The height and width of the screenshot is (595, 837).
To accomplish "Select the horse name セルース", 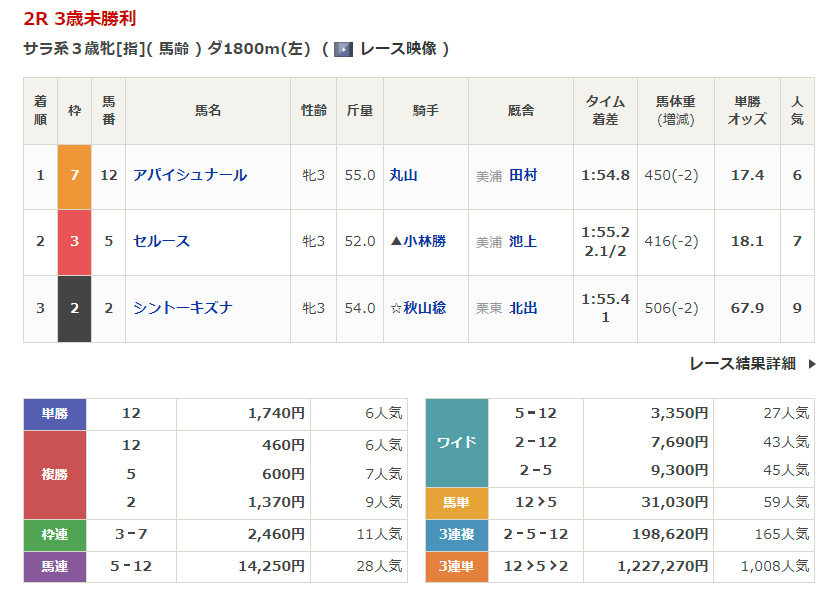I will pyautogui.click(x=161, y=241).
